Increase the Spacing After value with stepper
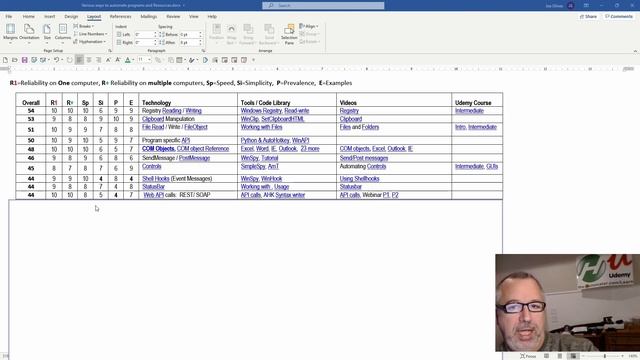Viewport: 640px width, 360px height. pyautogui.click(x=200, y=41)
